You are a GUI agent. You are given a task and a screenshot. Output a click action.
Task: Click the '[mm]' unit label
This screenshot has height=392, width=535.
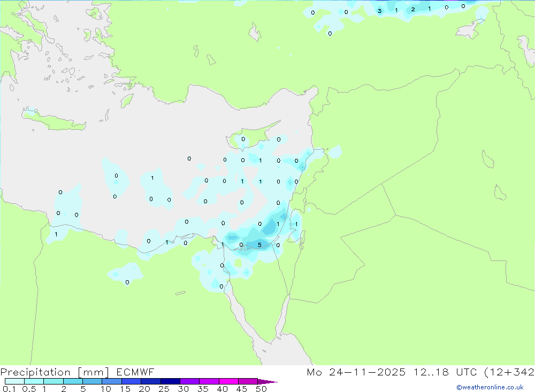pos(94,372)
